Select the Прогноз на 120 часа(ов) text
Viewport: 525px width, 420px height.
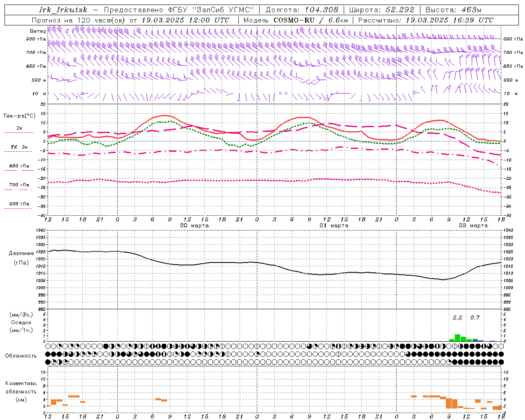click(79, 20)
